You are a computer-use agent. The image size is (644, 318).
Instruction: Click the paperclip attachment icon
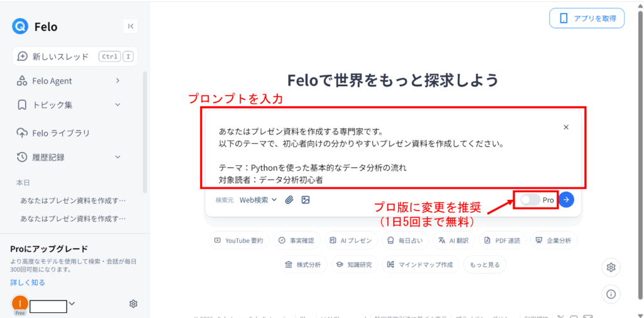[x=289, y=200]
